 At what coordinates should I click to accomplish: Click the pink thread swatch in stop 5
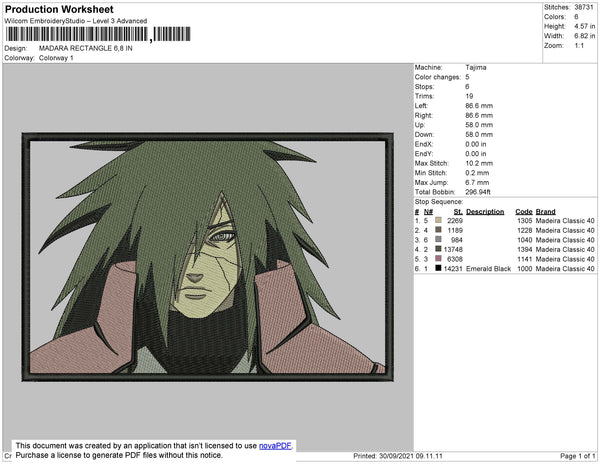tap(438, 259)
